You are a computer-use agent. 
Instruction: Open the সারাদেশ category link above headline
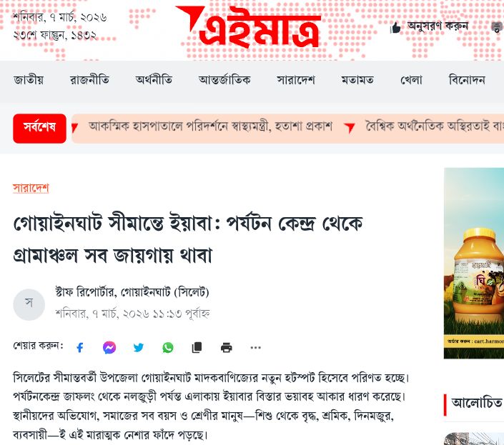coord(31,188)
